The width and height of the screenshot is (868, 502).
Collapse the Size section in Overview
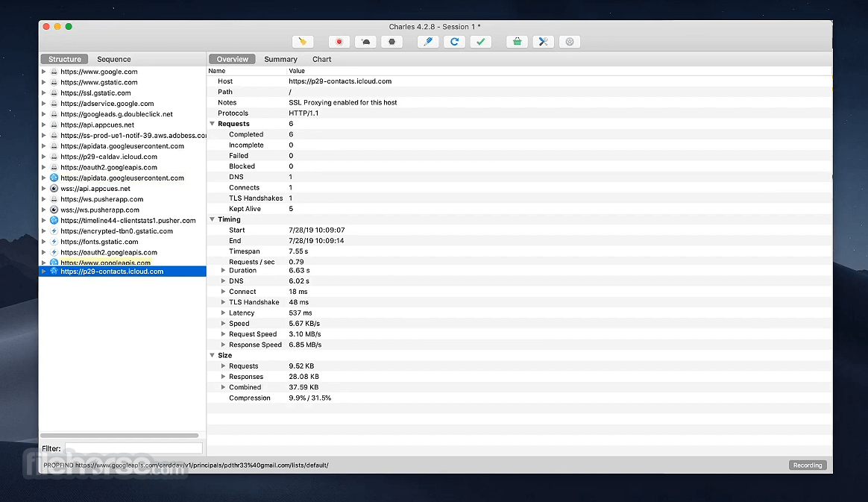click(x=212, y=355)
